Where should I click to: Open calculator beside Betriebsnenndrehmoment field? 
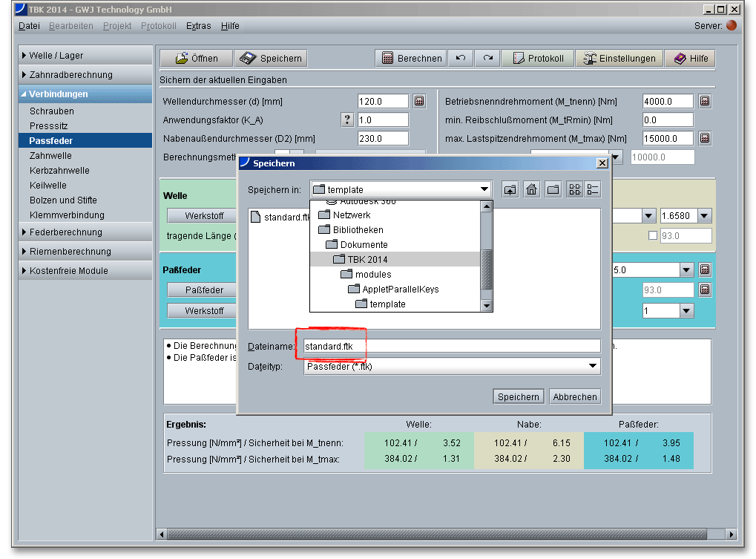point(705,101)
